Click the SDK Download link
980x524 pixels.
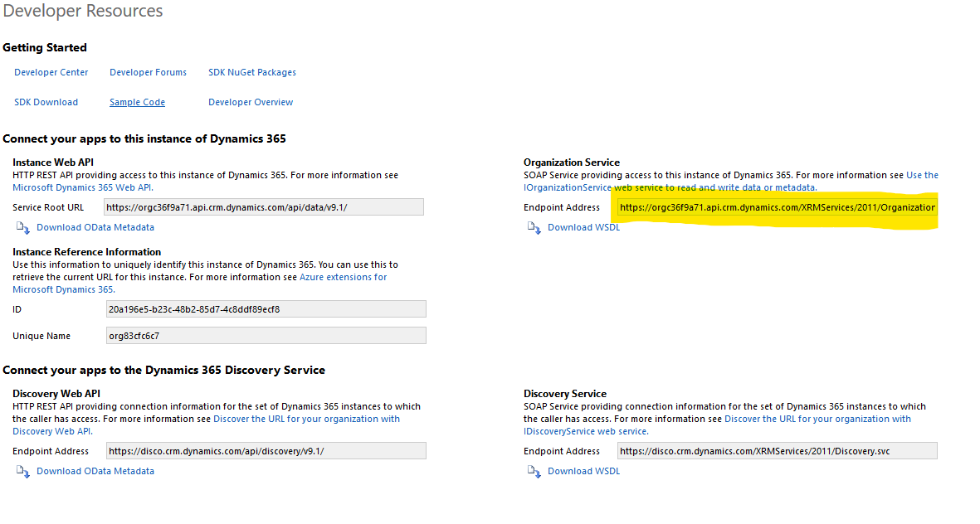46,102
